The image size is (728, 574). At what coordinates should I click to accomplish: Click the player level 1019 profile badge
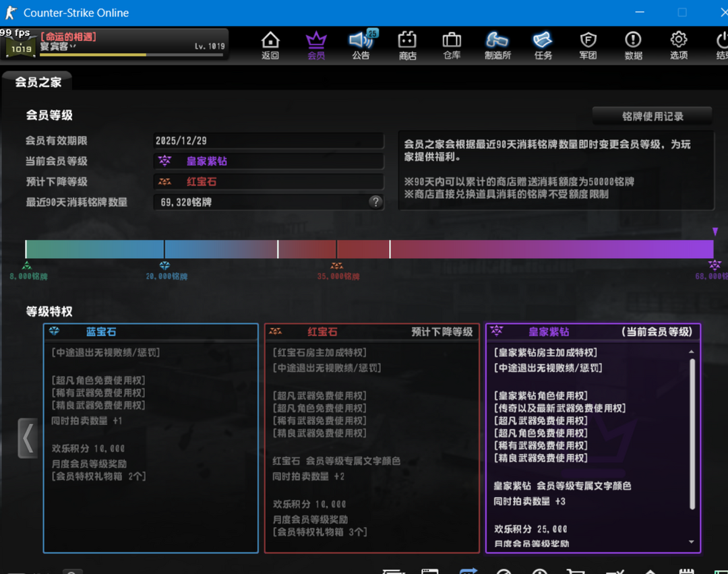click(x=21, y=47)
